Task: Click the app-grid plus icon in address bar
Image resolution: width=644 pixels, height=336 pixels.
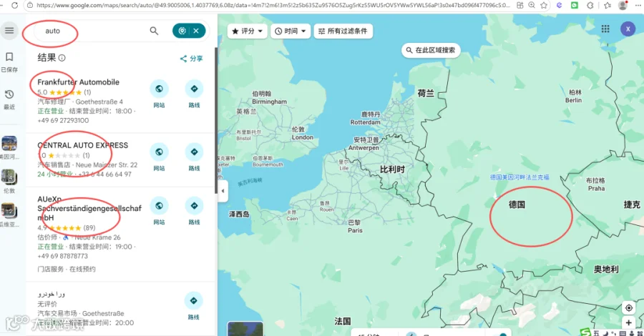Action: coord(520,5)
